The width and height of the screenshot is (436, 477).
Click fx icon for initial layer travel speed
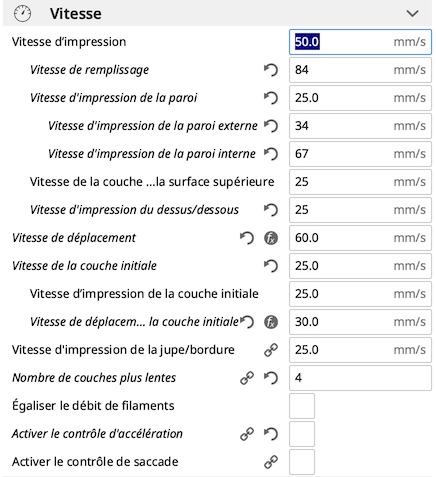(271, 322)
